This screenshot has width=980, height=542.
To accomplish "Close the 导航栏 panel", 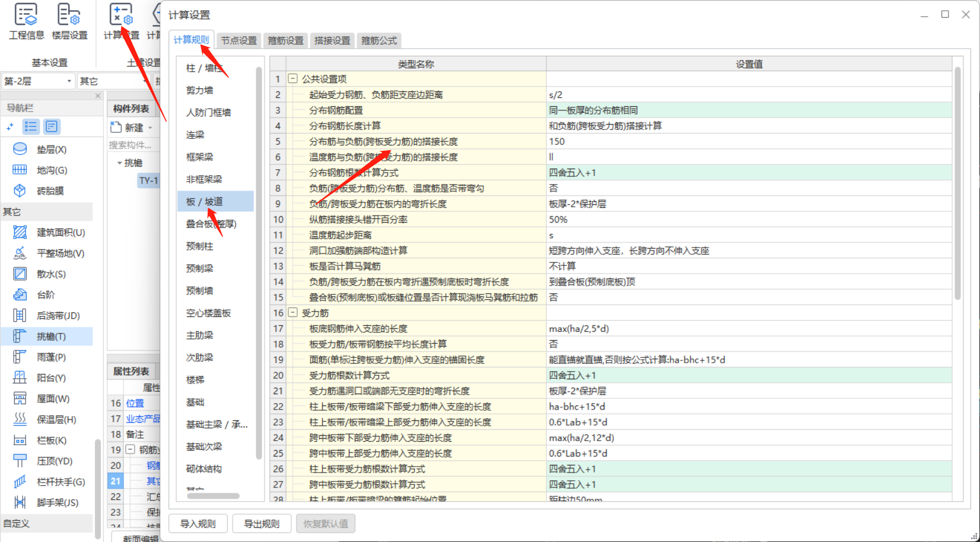I will point(98,96).
